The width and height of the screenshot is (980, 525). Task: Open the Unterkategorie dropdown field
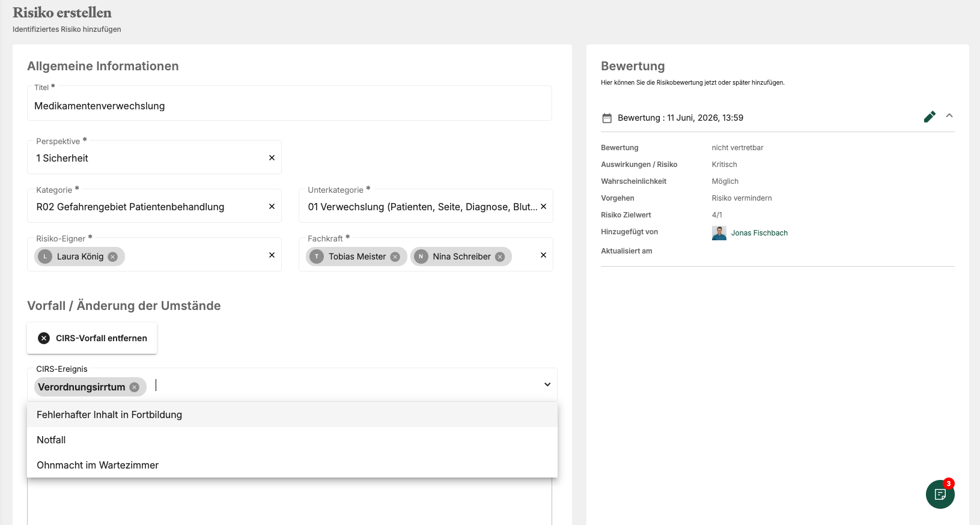click(x=426, y=206)
